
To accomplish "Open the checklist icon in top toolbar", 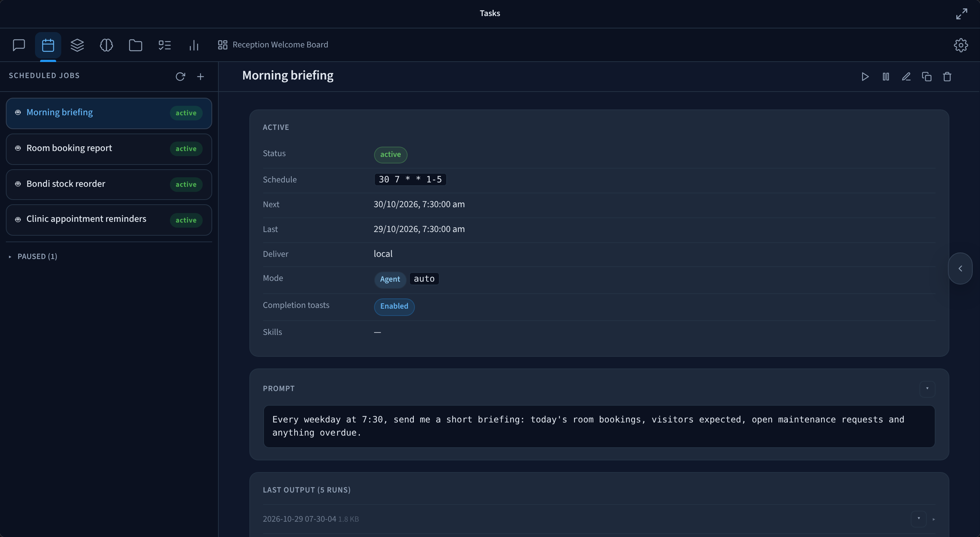I will [165, 45].
